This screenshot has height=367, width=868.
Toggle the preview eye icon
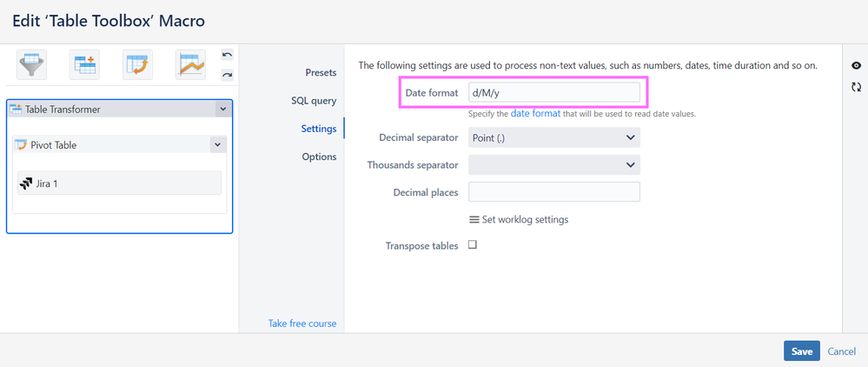[x=856, y=65]
